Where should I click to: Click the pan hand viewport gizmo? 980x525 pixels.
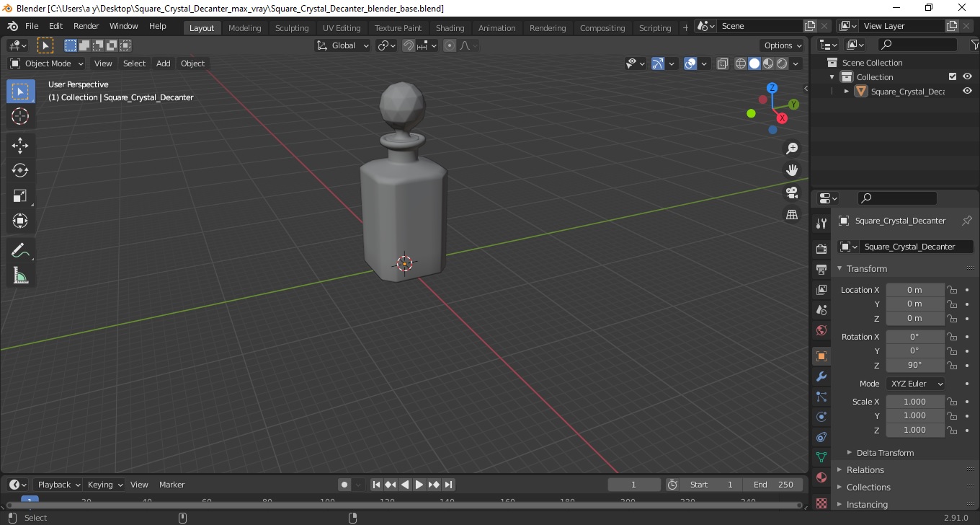[x=792, y=170]
